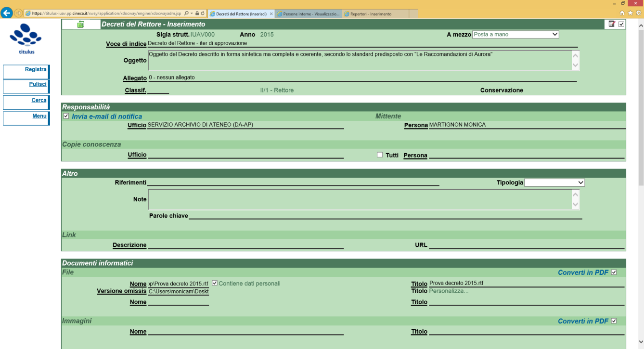This screenshot has height=349, width=644.
Task: Open the Tipologia dropdown
Action: (554, 183)
